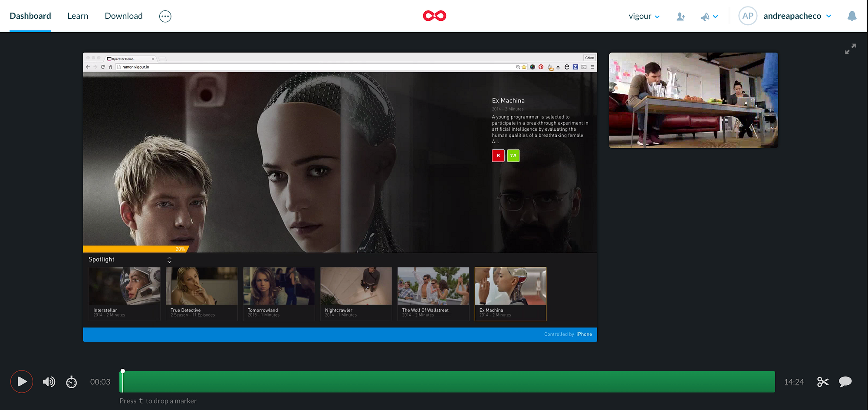868x410 pixels.
Task: Open a new browser tab
Action: [162, 59]
